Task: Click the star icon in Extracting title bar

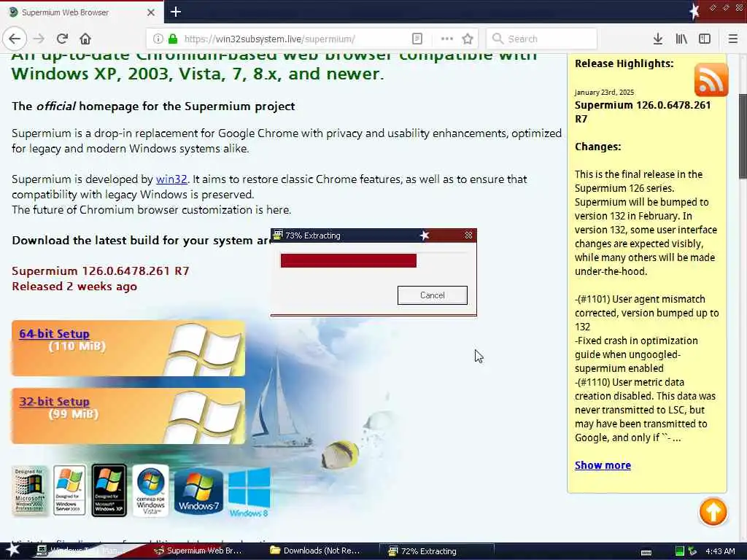Action: tap(425, 236)
